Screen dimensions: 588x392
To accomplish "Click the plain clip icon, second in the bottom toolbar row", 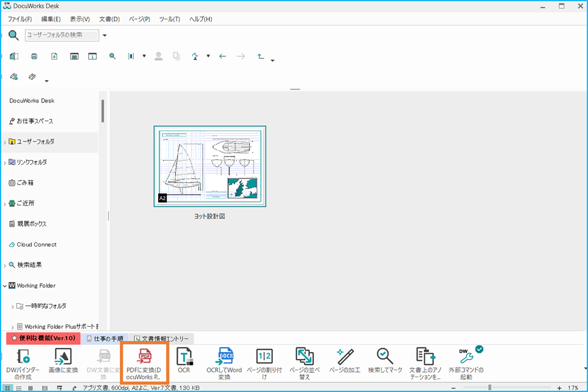I will click(32, 77).
